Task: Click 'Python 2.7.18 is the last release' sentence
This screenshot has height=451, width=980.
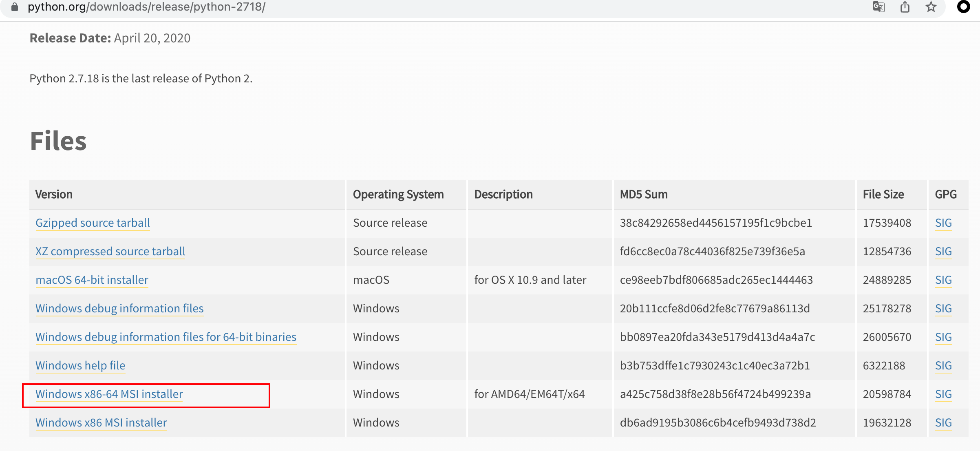Action: pos(141,78)
